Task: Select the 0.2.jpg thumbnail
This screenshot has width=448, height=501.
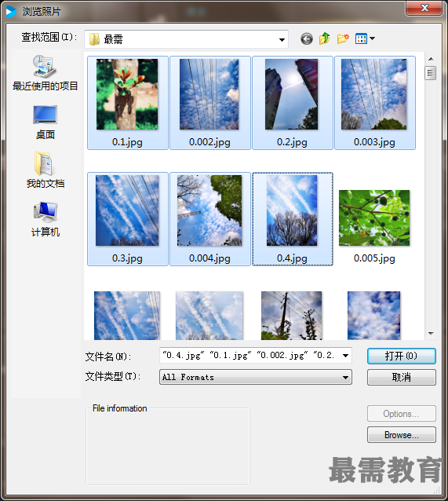Action: 292,94
